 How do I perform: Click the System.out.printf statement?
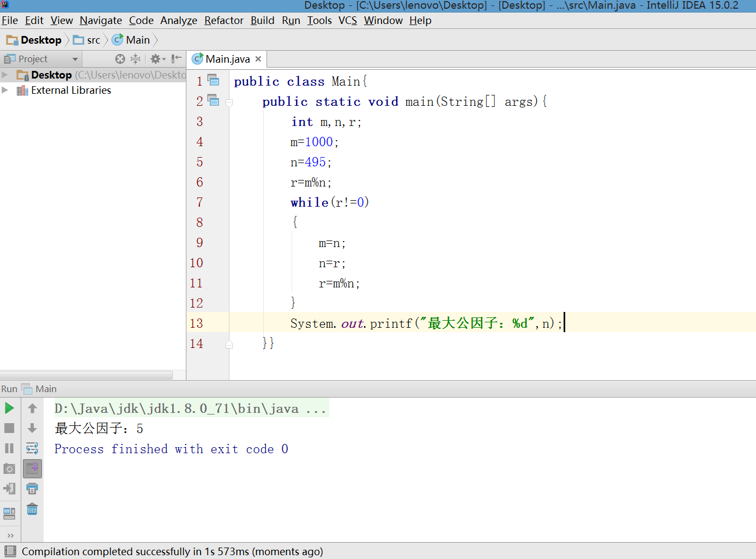[426, 323]
